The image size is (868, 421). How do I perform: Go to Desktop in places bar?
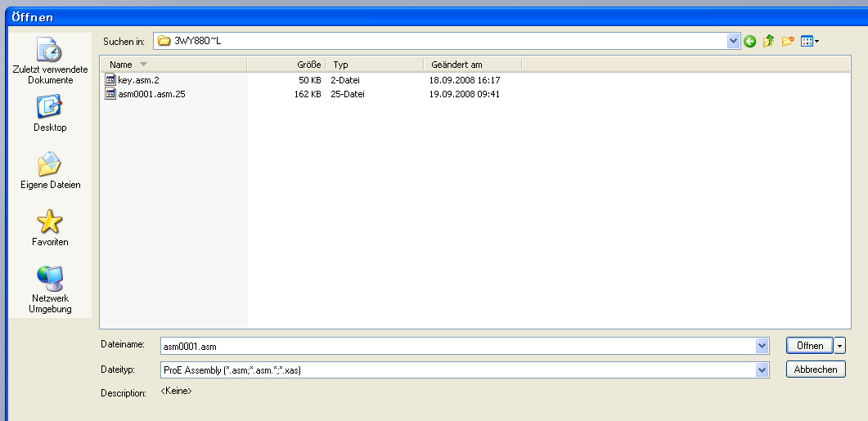[x=50, y=114]
